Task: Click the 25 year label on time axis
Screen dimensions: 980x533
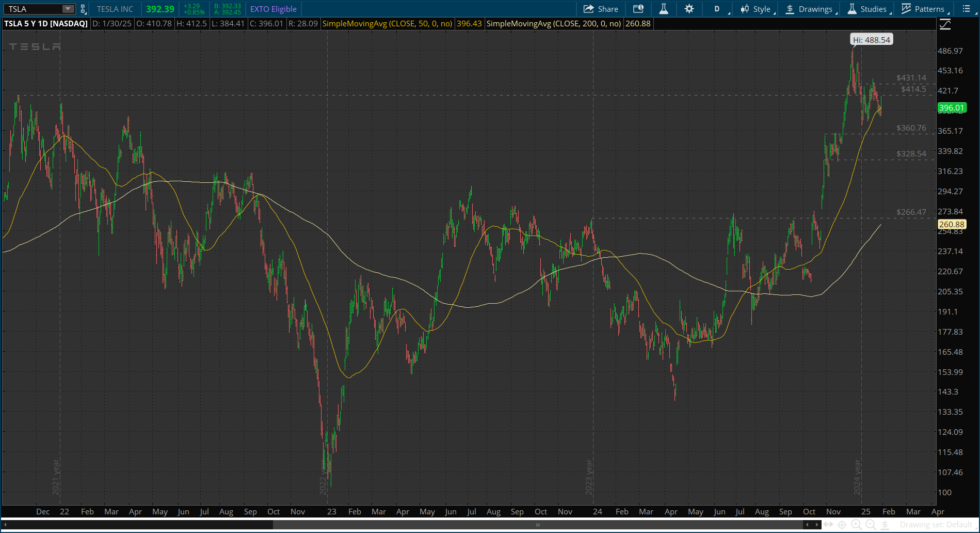Action: 865,511
